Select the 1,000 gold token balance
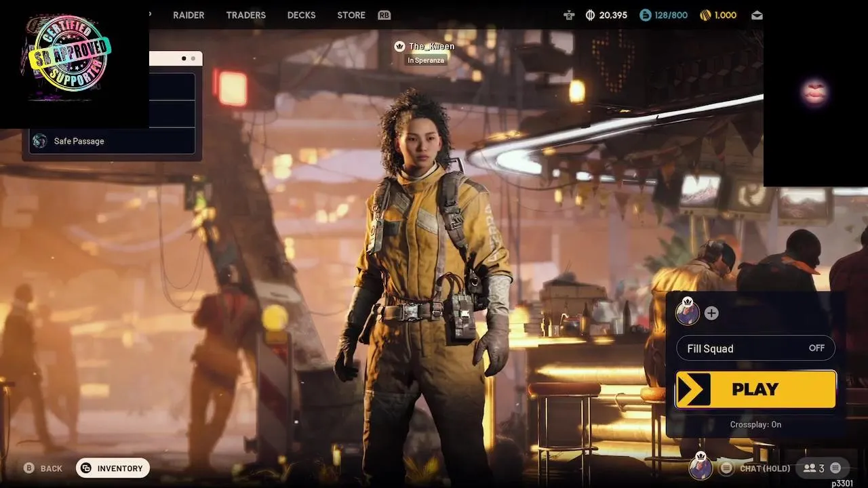 coord(726,15)
